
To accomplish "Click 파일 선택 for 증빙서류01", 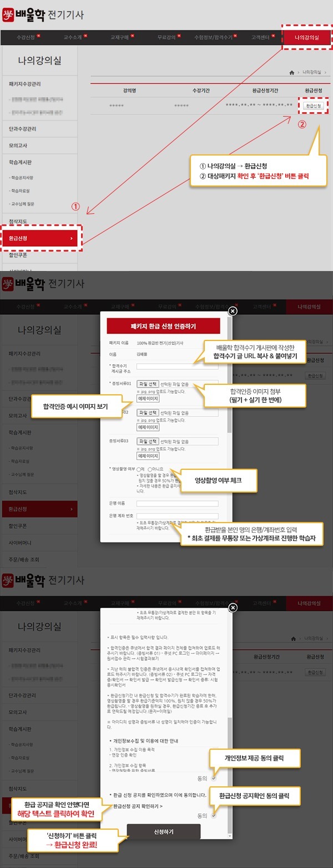I will pos(147,384).
